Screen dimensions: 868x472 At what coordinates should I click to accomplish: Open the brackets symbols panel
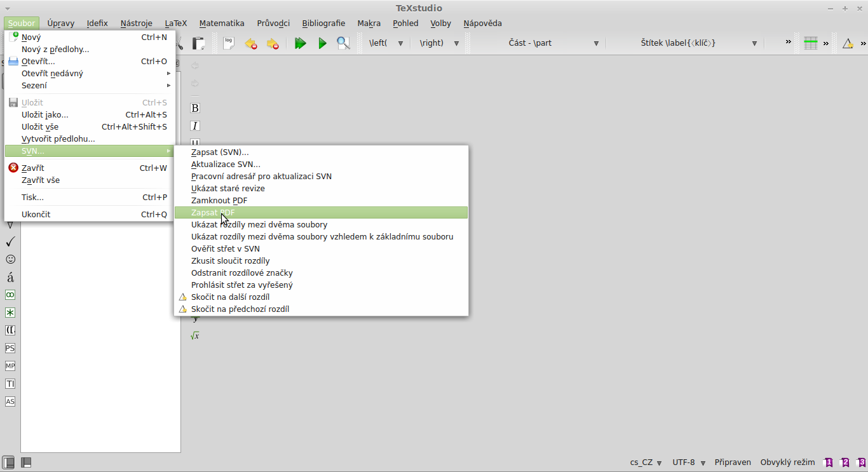pyautogui.click(x=10, y=330)
